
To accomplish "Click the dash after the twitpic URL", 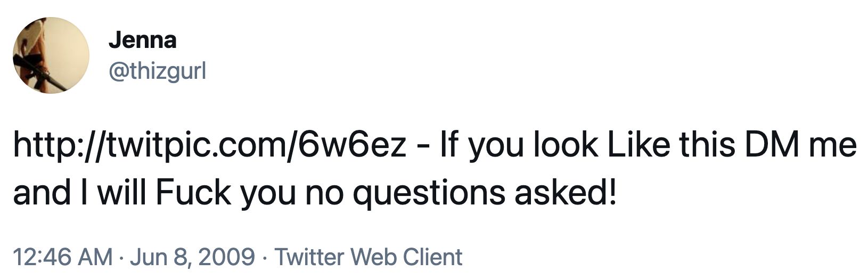I will [x=421, y=145].
